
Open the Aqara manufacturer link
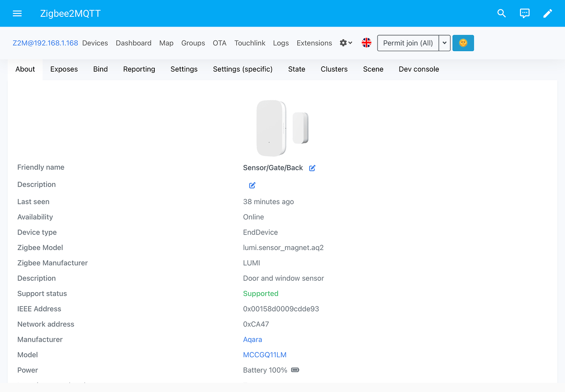[x=253, y=339]
